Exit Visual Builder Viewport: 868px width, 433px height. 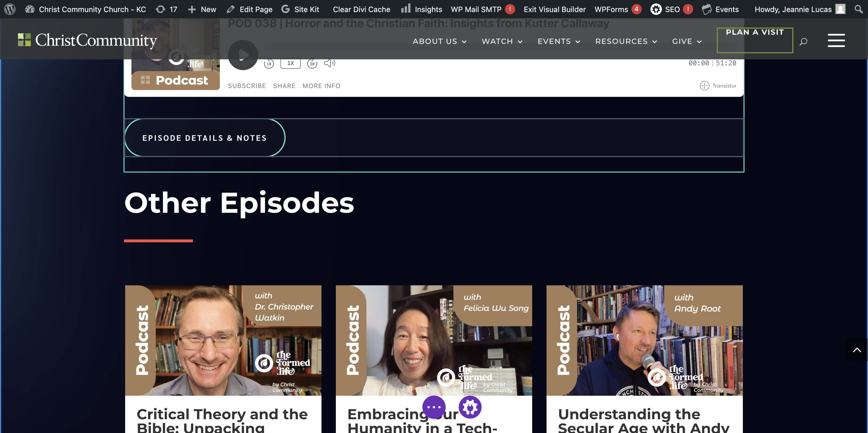[x=555, y=9]
